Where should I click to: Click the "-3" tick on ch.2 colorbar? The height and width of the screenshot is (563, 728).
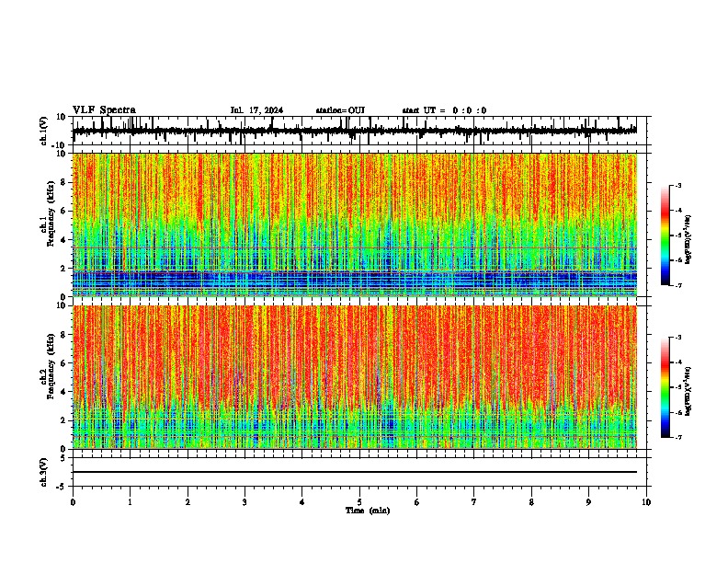(x=678, y=338)
